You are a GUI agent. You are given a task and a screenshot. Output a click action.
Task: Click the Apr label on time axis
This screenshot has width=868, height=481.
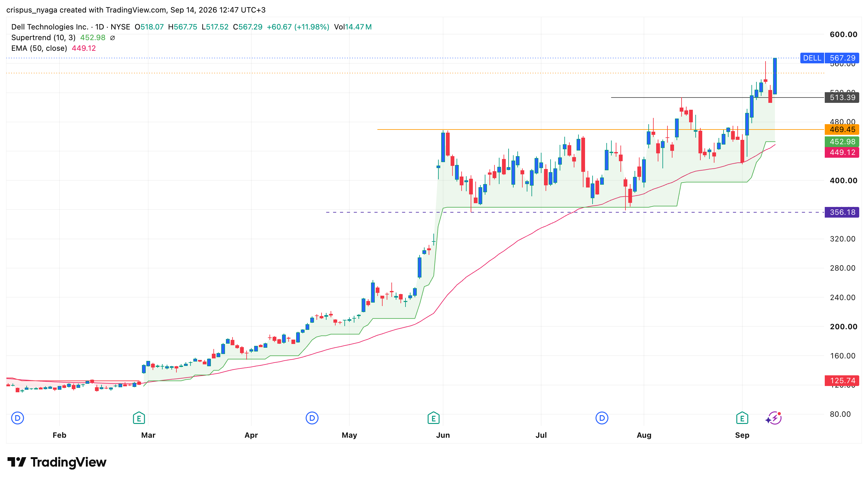(x=251, y=435)
